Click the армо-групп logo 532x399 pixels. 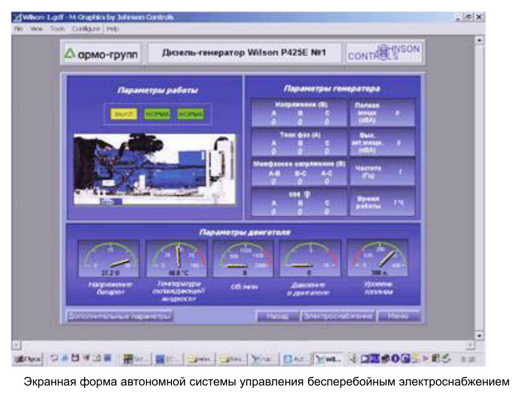coord(101,54)
